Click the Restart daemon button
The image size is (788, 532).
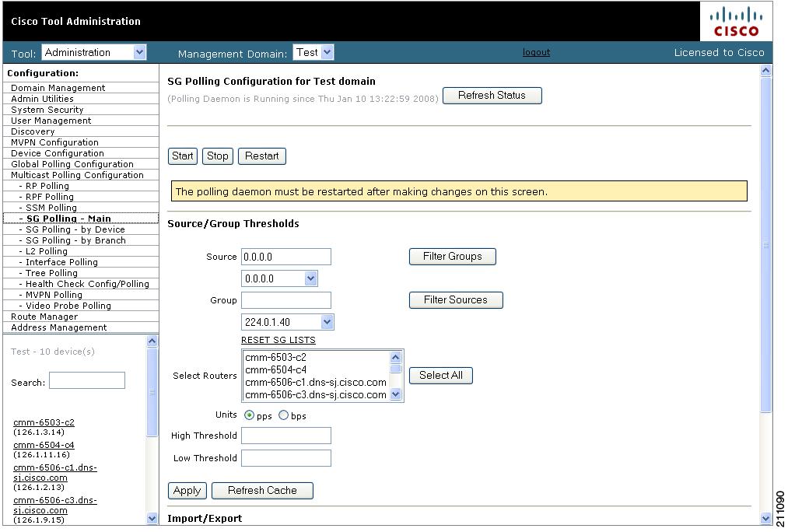(x=261, y=156)
